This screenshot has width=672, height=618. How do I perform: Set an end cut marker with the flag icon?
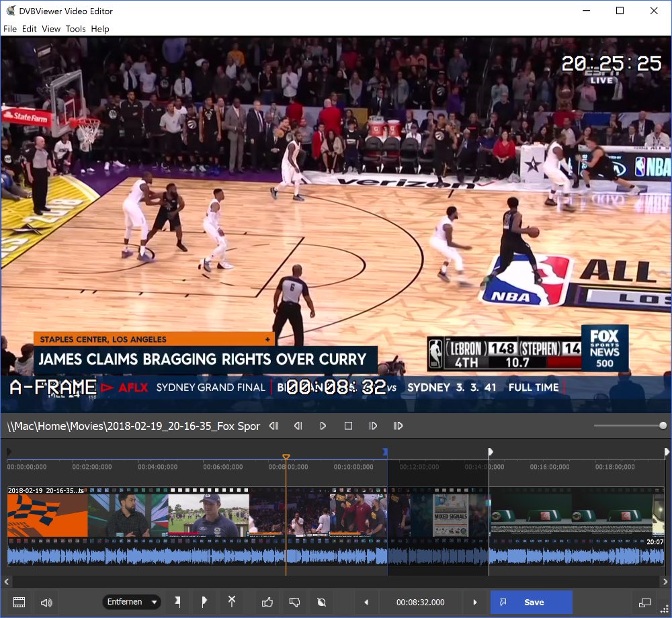[205, 602]
